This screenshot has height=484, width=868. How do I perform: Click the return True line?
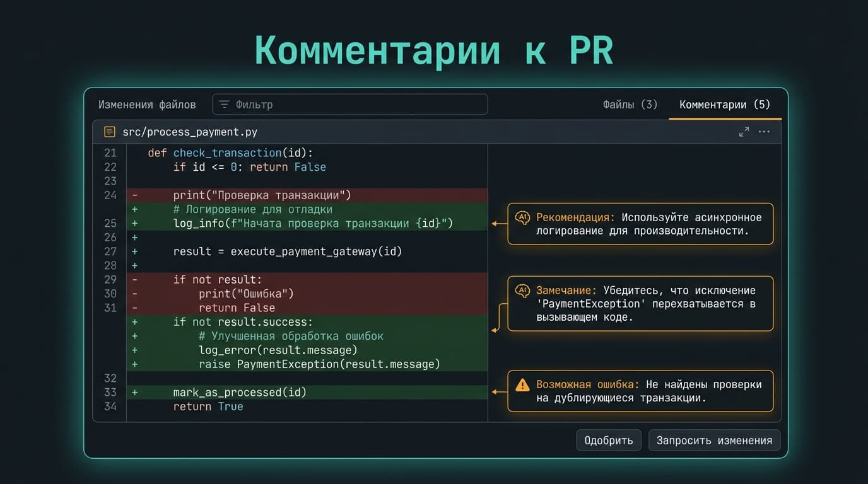[x=208, y=407]
